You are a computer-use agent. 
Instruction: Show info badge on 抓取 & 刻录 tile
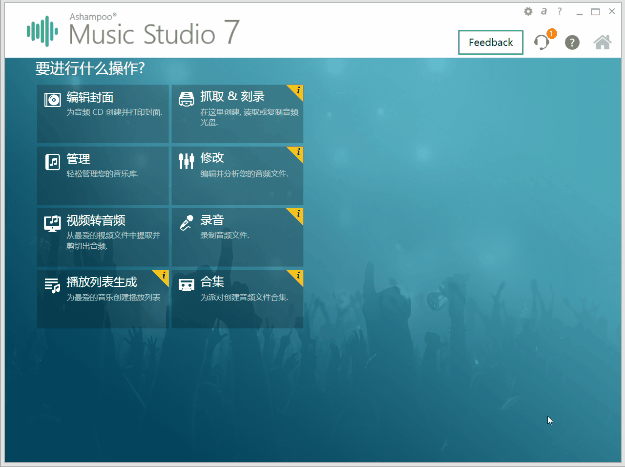click(x=297, y=91)
